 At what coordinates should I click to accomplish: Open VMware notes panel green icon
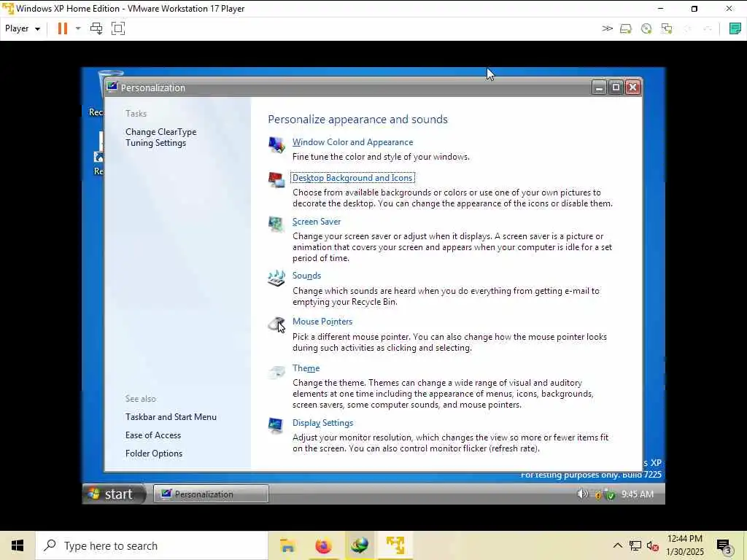[735, 28]
